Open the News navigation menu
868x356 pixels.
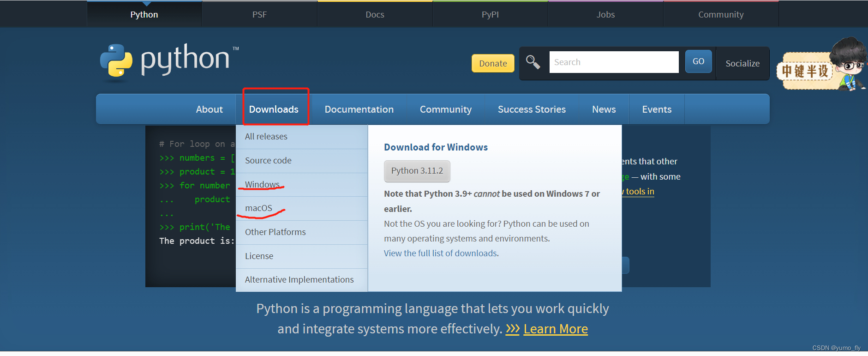point(604,109)
